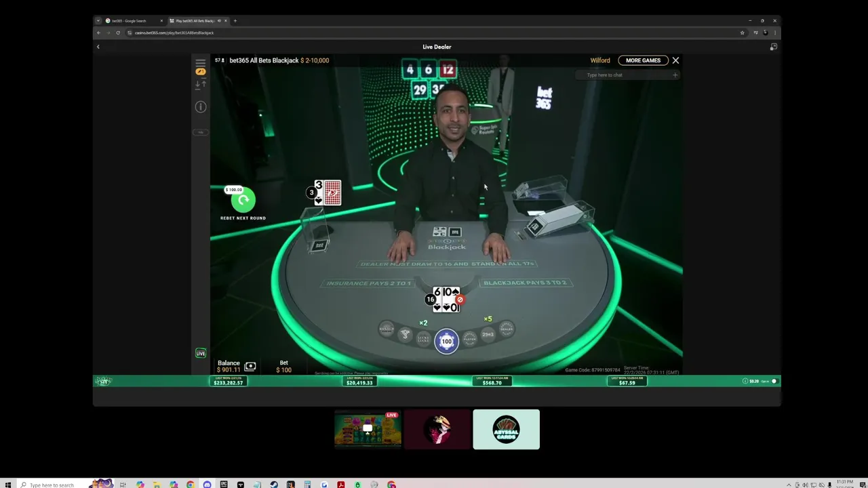
Task: Click the yellow notification badge in sidebar
Action: (201, 72)
